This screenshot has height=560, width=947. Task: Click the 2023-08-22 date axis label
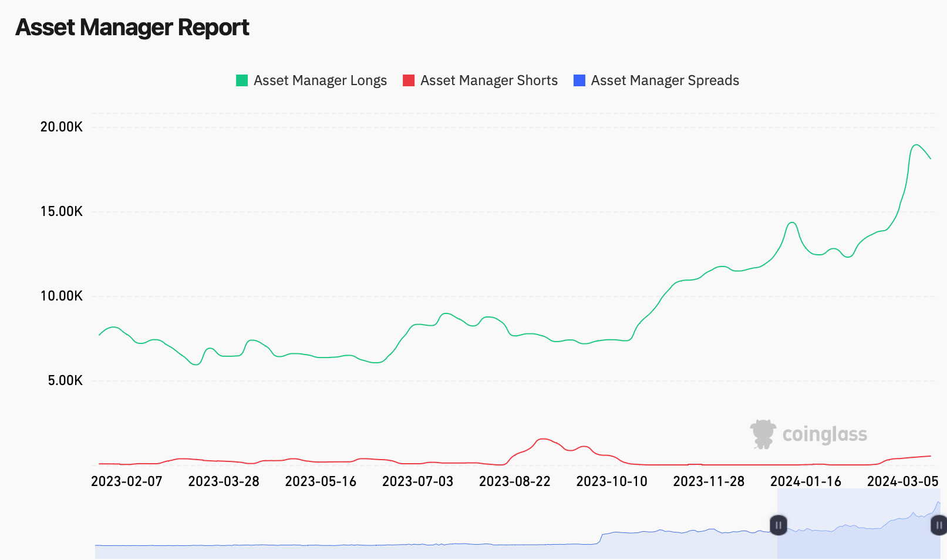[x=515, y=481]
